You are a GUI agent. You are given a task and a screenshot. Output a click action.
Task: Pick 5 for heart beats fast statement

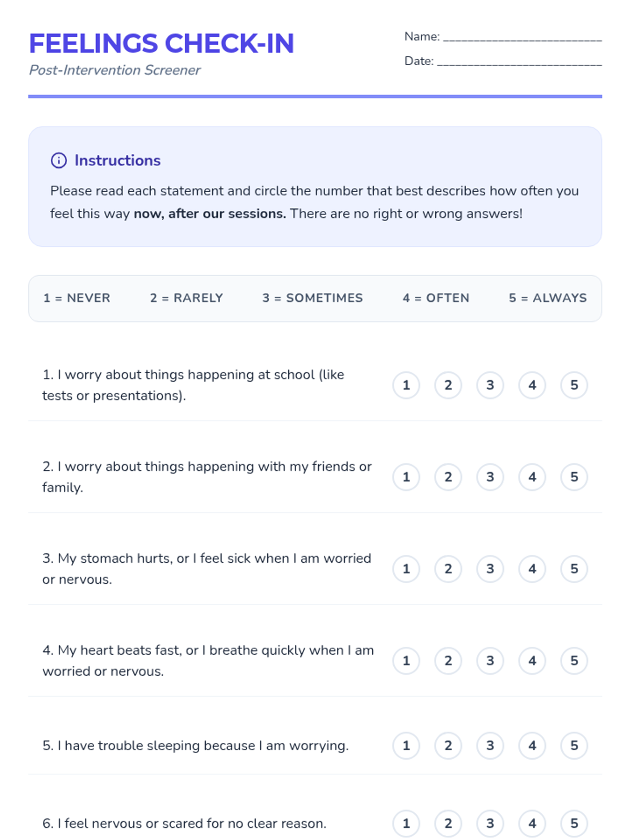(x=574, y=660)
